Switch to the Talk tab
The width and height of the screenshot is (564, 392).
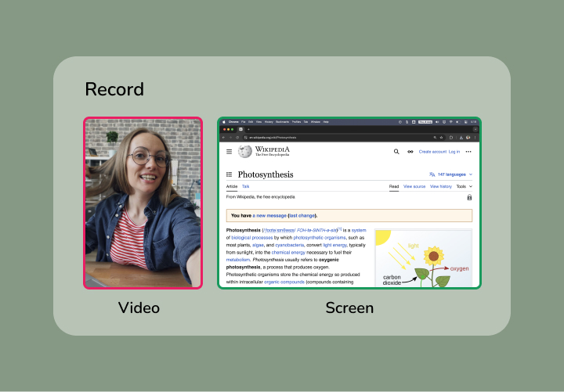pyautogui.click(x=245, y=187)
